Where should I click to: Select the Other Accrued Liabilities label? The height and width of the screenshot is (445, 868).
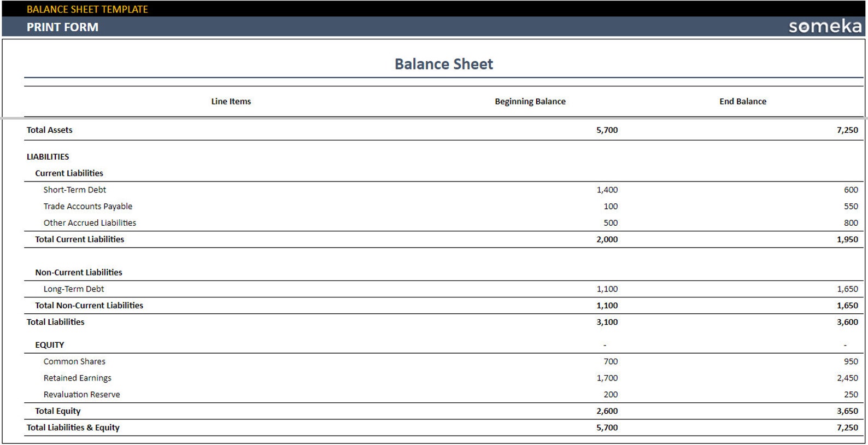tap(90, 223)
